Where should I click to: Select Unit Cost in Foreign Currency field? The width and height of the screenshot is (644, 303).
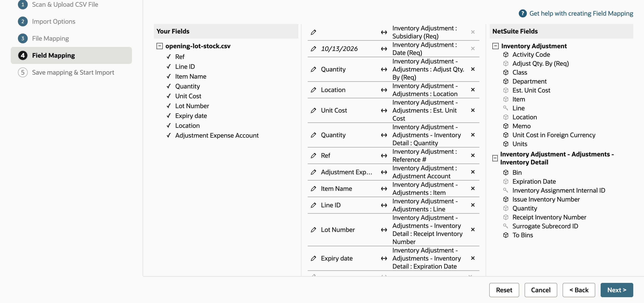tap(554, 135)
